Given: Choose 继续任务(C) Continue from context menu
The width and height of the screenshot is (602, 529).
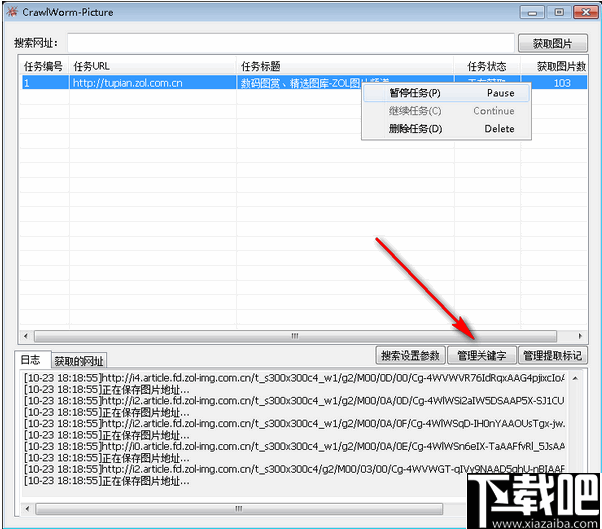Looking at the screenshot, I should click(x=447, y=111).
